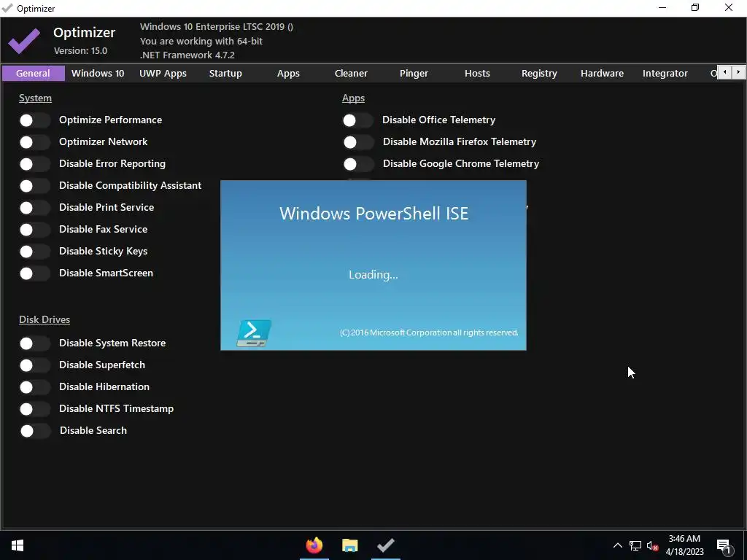Turn on Disable Error Reporting
Screen dimensions: 747x560
click(35, 164)
